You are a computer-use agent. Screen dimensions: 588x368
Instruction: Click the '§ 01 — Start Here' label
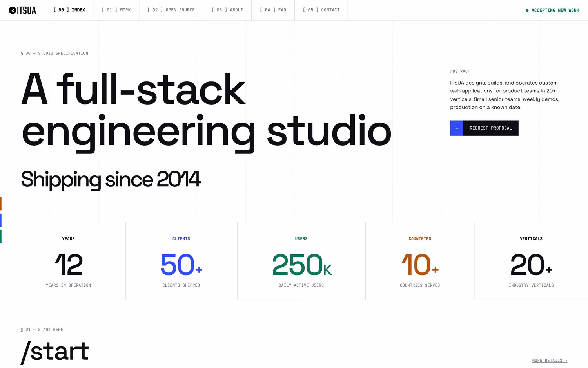tap(42, 330)
